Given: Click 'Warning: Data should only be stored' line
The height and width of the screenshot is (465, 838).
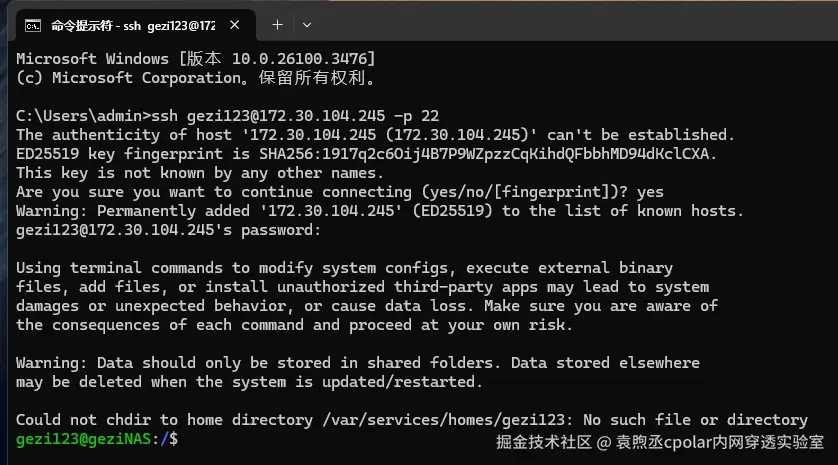Looking at the screenshot, I should pos(357,363).
